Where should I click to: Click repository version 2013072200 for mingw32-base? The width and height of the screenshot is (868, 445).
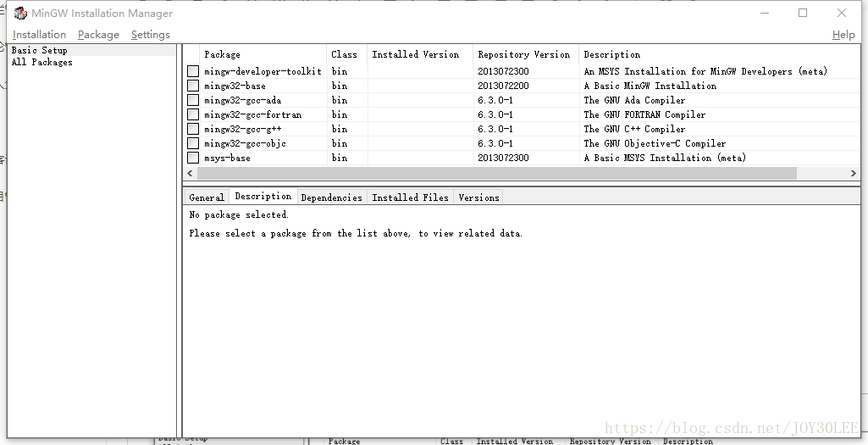(x=503, y=86)
